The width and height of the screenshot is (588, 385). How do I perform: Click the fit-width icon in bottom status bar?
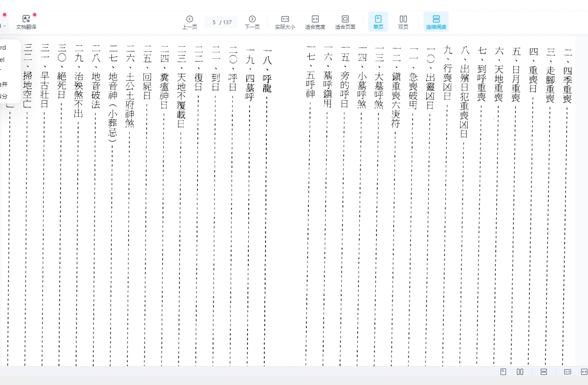coord(584,372)
